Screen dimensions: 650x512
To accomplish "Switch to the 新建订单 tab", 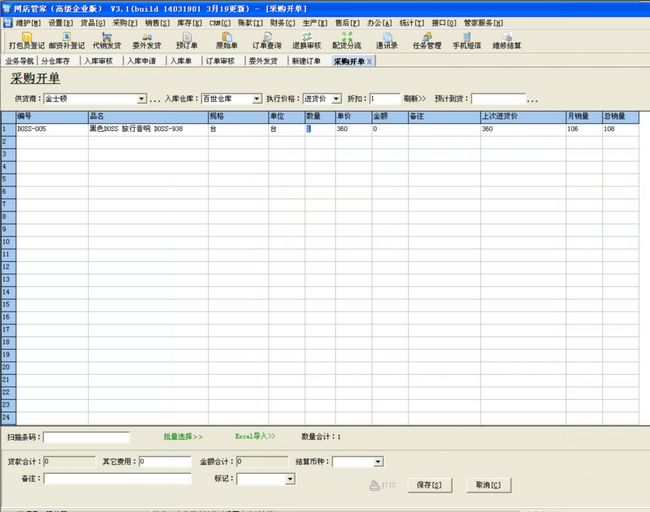I will pos(306,61).
